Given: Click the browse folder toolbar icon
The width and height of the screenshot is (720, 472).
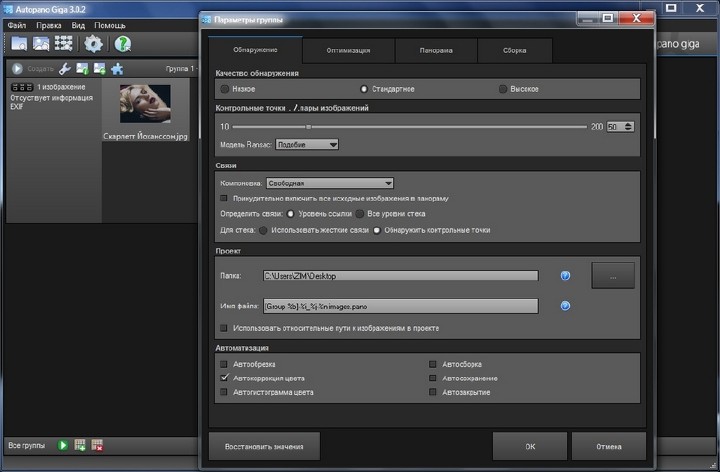Looking at the screenshot, I should pos(19,43).
